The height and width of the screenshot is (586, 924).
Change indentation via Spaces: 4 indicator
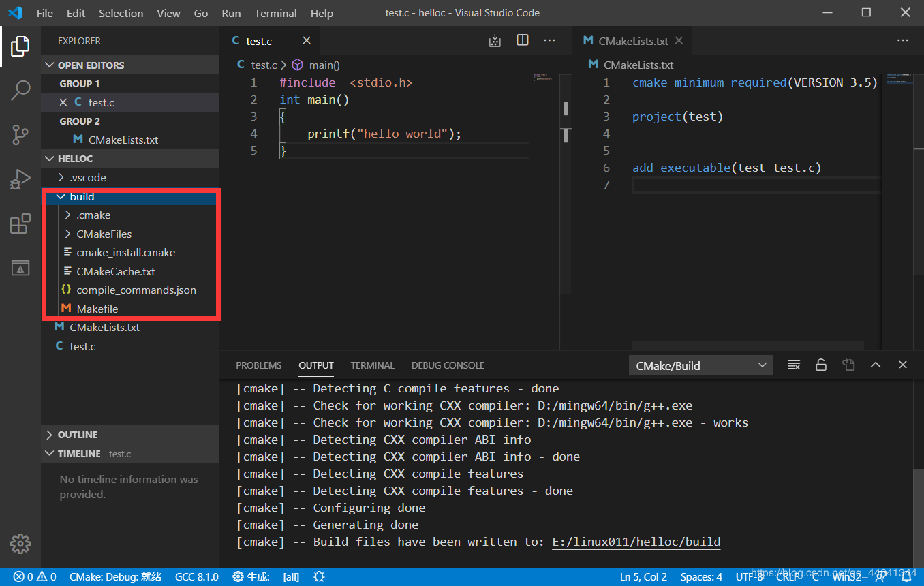coord(700,576)
